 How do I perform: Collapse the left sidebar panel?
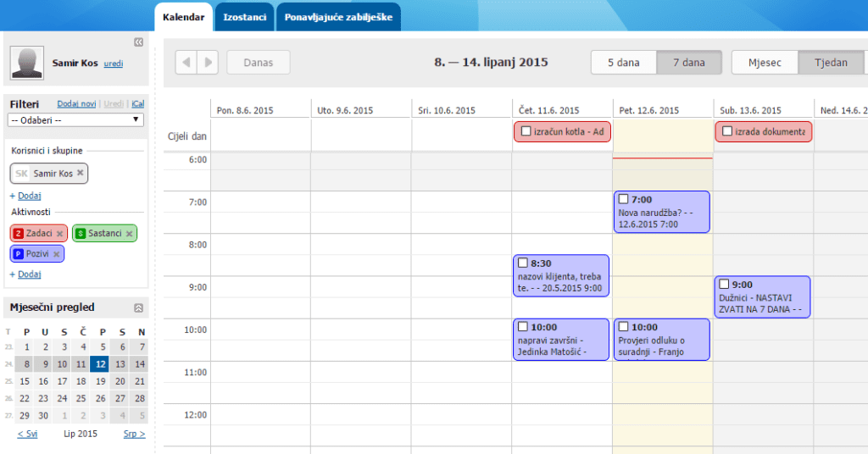[139, 42]
